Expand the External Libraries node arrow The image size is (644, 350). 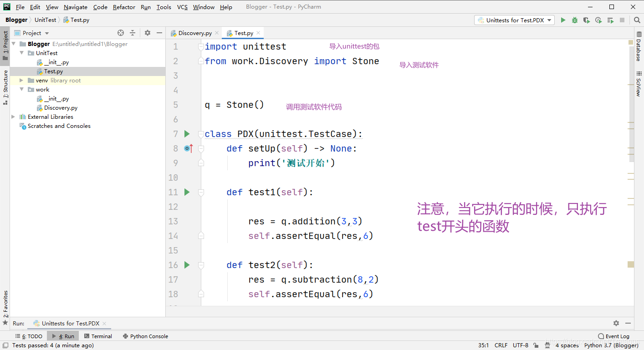14,117
